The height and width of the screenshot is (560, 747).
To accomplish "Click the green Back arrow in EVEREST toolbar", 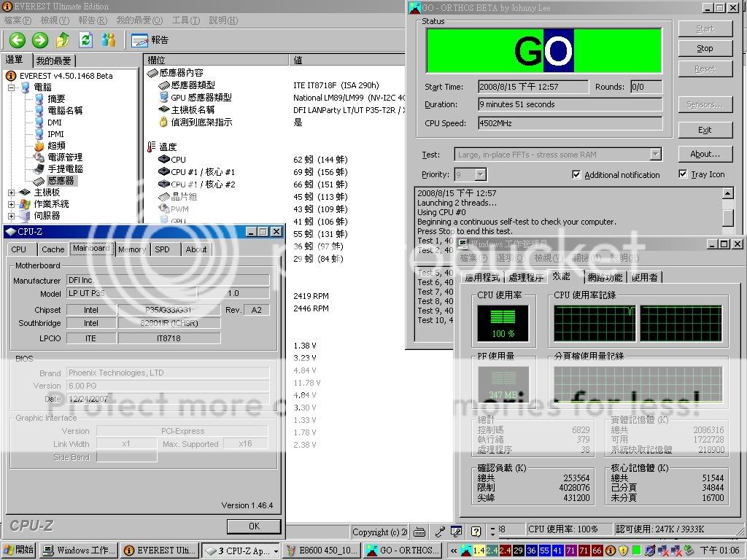I will point(17,40).
